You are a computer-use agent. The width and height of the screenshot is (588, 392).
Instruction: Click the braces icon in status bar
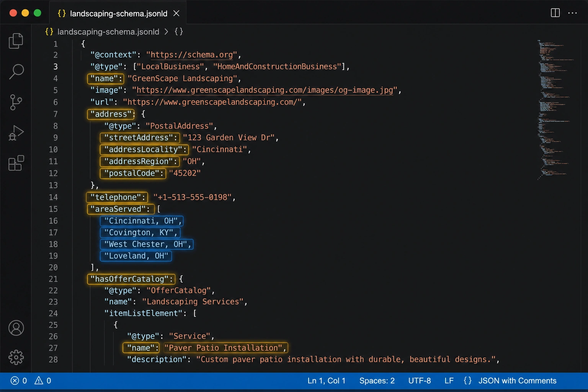click(x=467, y=381)
